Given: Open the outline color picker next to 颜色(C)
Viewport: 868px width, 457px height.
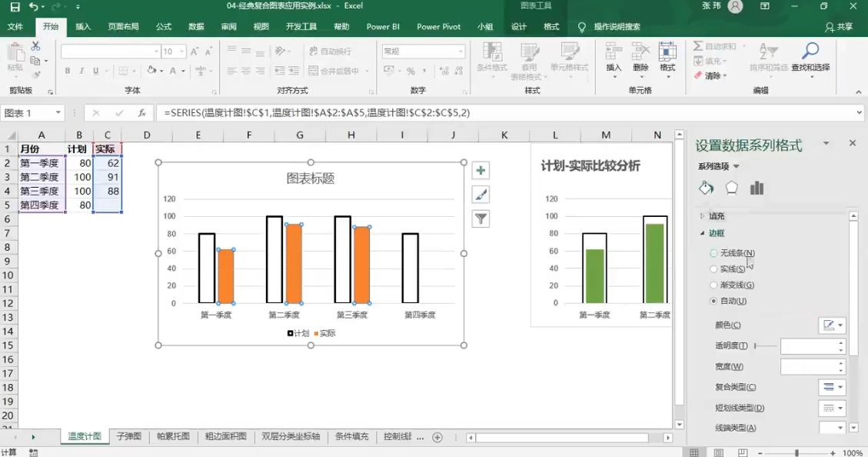Looking at the screenshot, I should 832,325.
